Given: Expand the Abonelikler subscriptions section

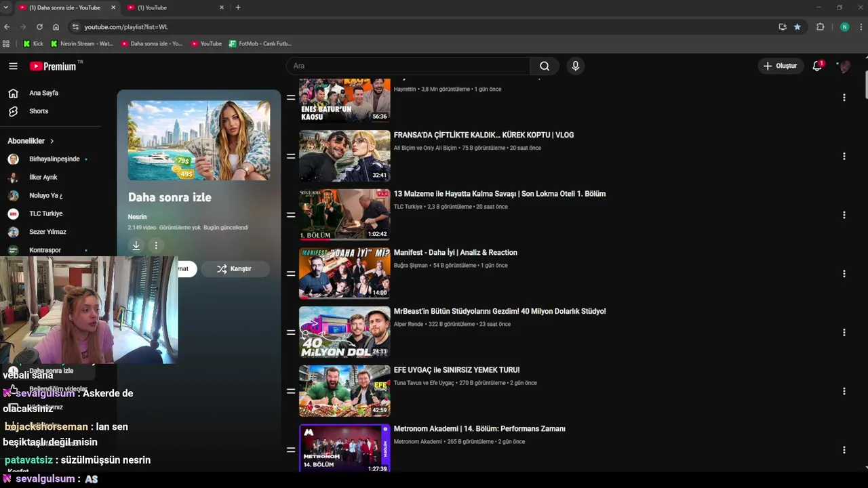Looking at the screenshot, I should (31, 141).
